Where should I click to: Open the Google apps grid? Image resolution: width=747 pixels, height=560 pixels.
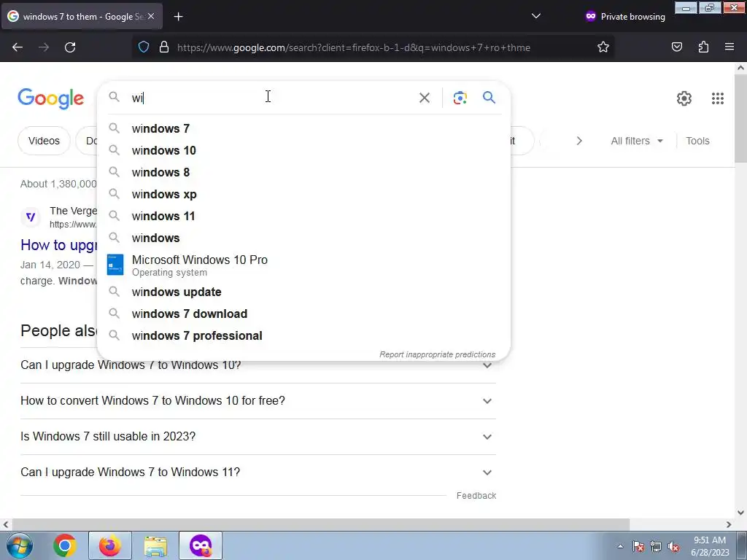pos(718,98)
